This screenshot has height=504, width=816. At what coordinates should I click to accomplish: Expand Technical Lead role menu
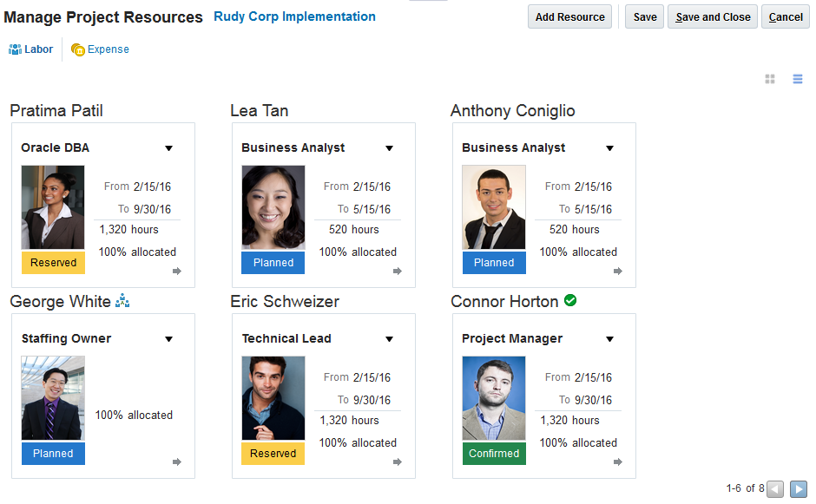click(389, 339)
